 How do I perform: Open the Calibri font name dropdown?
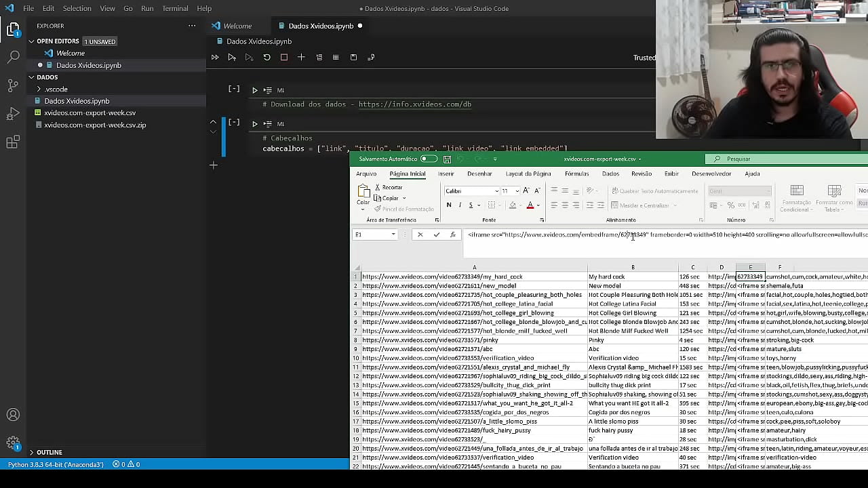pyautogui.click(x=496, y=191)
